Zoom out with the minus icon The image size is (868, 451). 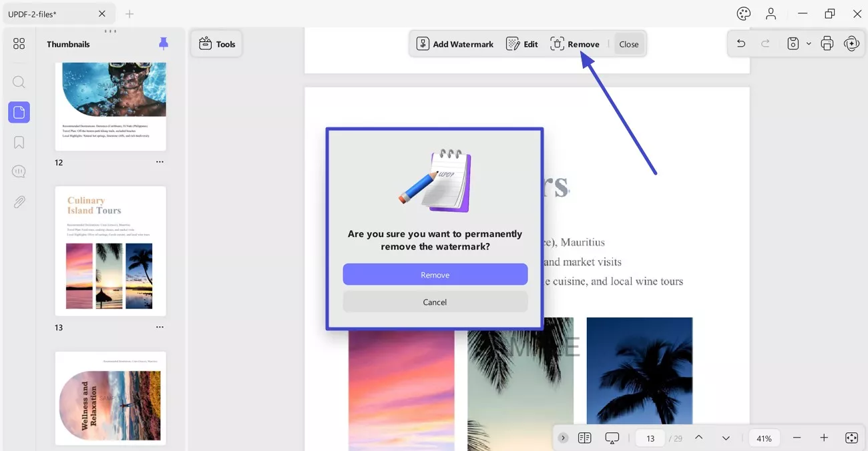click(797, 438)
